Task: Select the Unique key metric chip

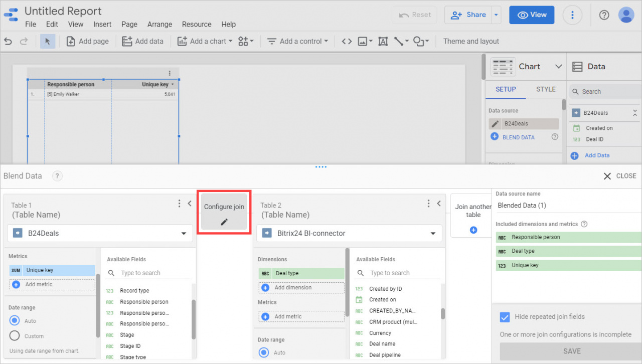Action: [52, 270]
